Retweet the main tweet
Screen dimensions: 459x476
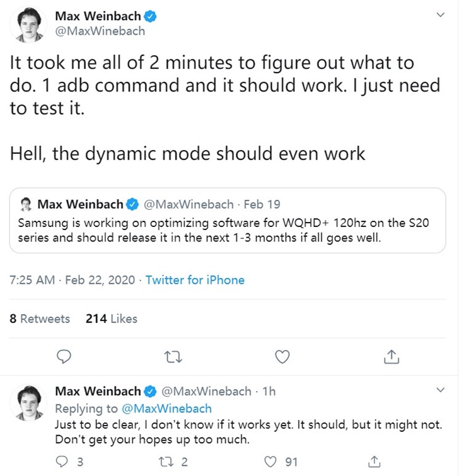pyautogui.click(x=171, y=357)
